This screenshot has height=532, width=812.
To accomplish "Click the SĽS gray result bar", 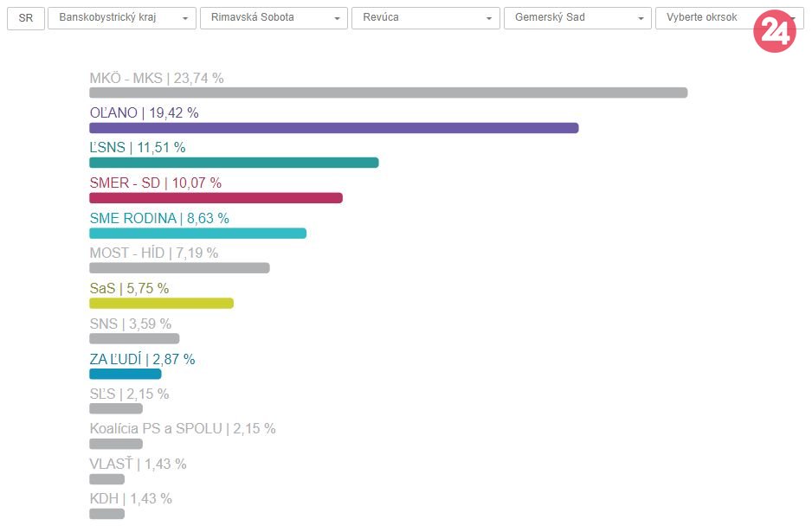I will coord(115,408).
